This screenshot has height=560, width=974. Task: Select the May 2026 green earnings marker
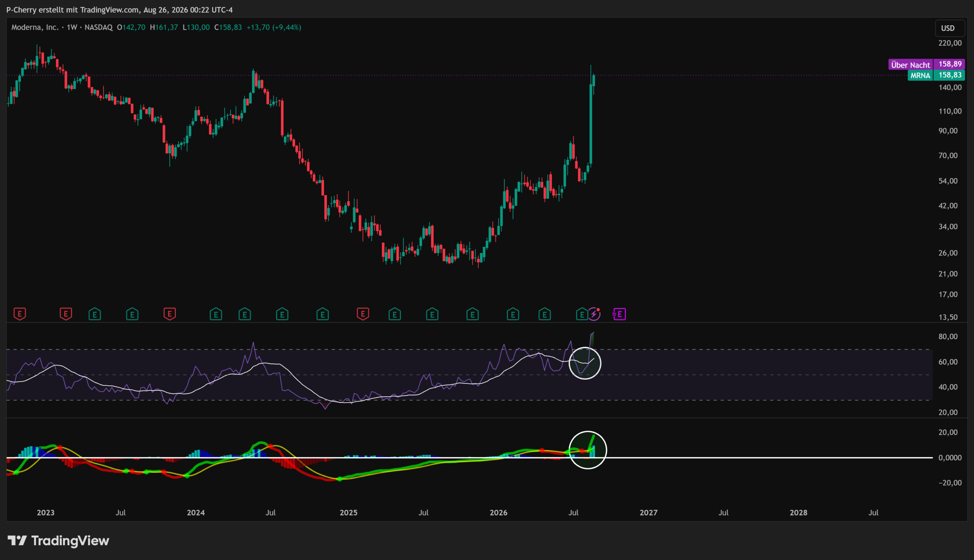pyautogui.click(x=544, y=314)
